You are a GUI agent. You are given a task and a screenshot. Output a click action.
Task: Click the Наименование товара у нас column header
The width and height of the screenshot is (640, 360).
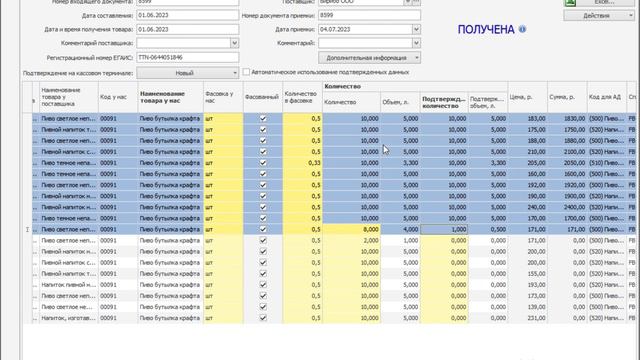[x=170, y=97]
